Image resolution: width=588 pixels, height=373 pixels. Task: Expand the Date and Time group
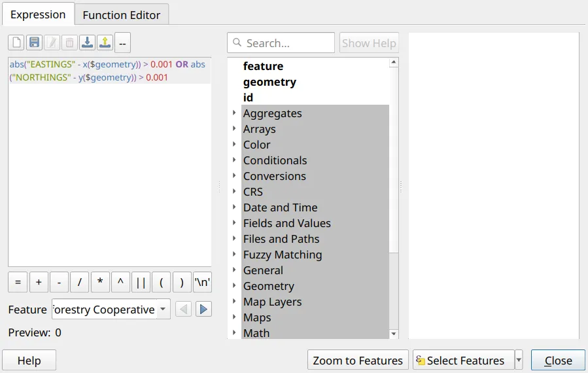[x=234, y=207]
